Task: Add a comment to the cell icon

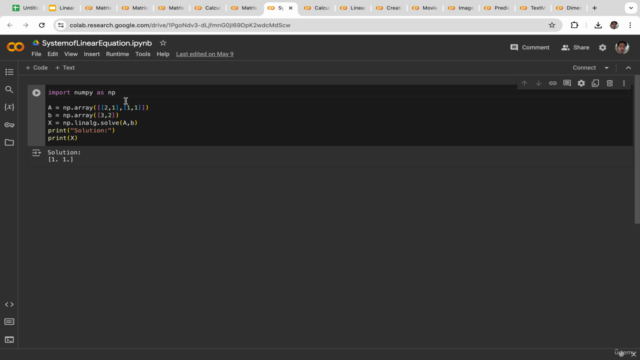Action: (x=567, y=83)
